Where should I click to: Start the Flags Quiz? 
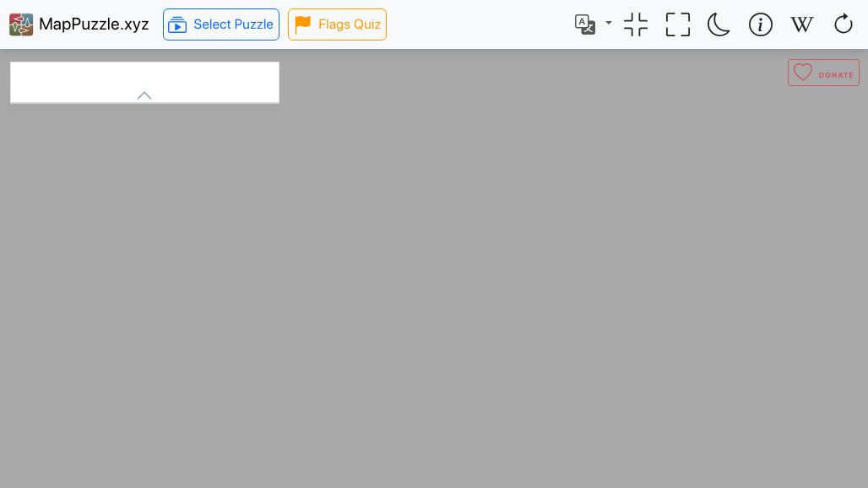point(337,24)
